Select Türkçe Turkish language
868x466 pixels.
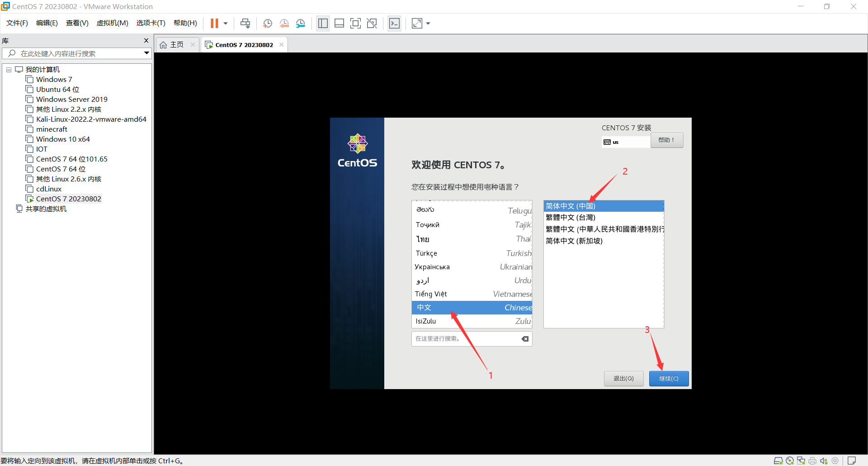click(472, 253)
